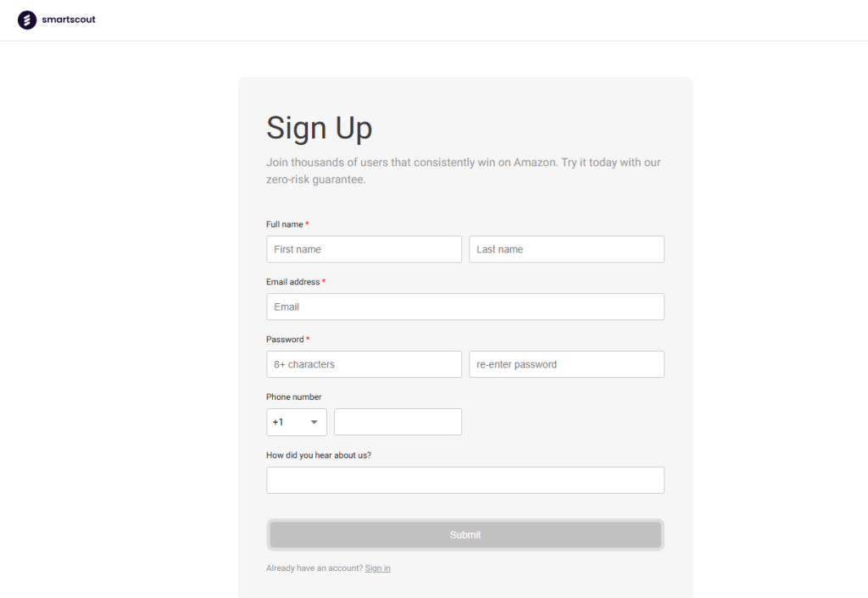This screenshot has width=868, height=598.
Task: Click the 8+ characters password field
Action: click(364, 364)
